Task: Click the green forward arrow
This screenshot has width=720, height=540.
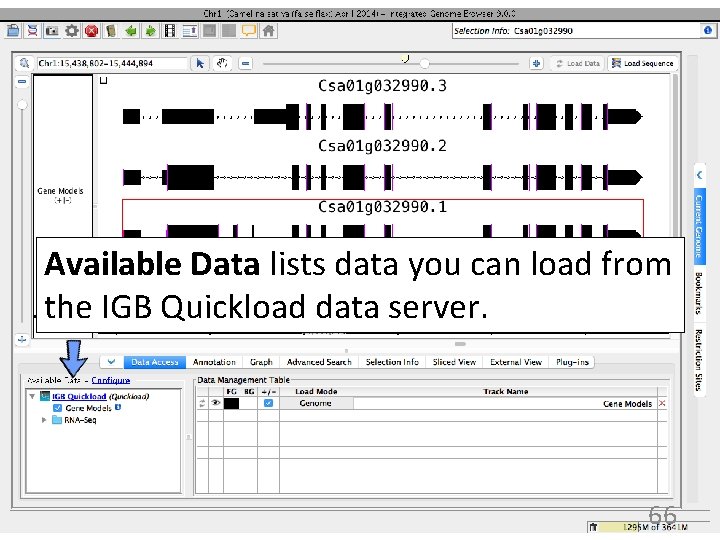Action: click(x=150, y=31)
